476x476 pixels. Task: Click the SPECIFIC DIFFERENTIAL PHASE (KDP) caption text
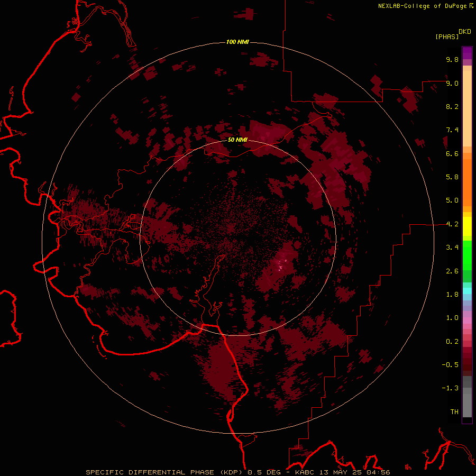pyautogui.click(x=166, y=472)
